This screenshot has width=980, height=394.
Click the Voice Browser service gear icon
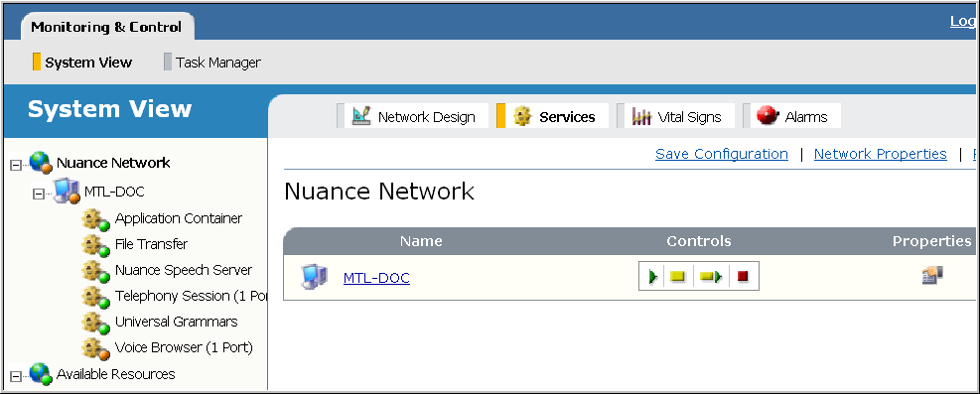(x=95, y=348)
